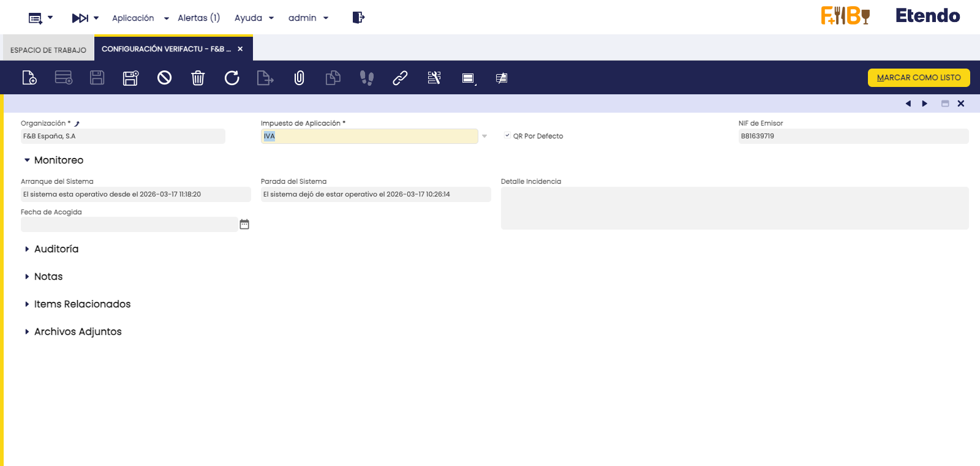Switch to the Espacio de Trabajo tab
Viewport: 980px width, 466px height.
click(x=48, y=50)
